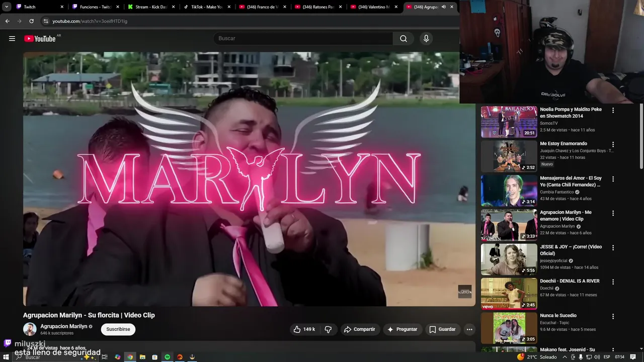Screen dimensions: 644x362
Task: Open options for Doechii video
Action: click(x=613, y=282)
